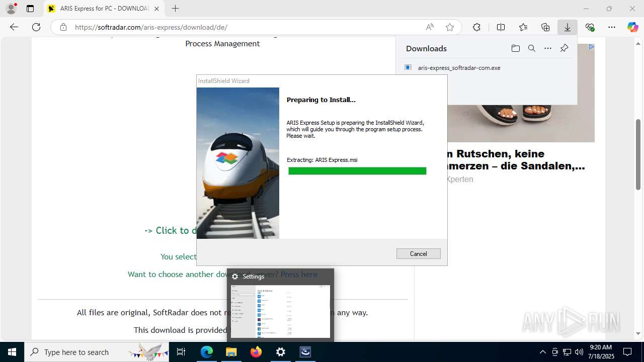This screenshot has width=644, height=362.
Task: Switch to Settings app on taskbar
Action: tap(281, 352)
